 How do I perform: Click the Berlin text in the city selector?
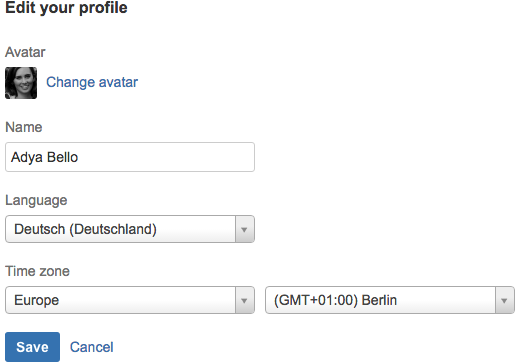379,300
